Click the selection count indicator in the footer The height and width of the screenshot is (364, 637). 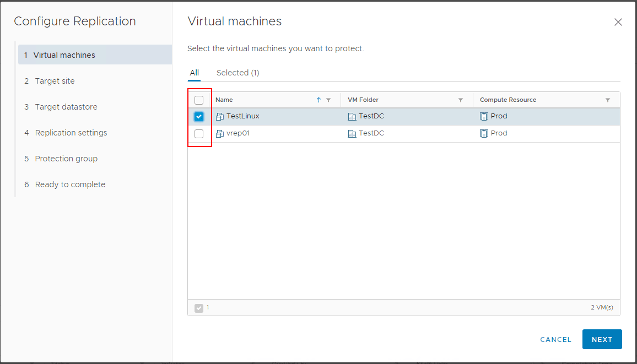[199, 308]
